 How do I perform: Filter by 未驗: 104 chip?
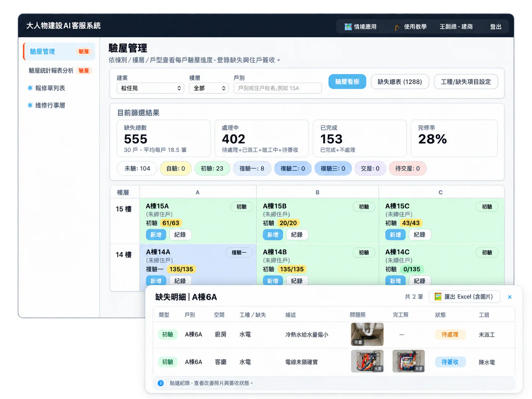click(137, 168)
